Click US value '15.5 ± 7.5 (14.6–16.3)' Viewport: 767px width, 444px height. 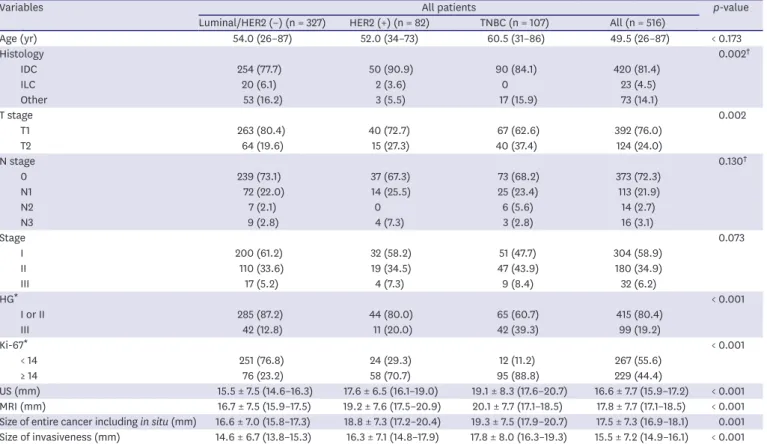point(265,391)
